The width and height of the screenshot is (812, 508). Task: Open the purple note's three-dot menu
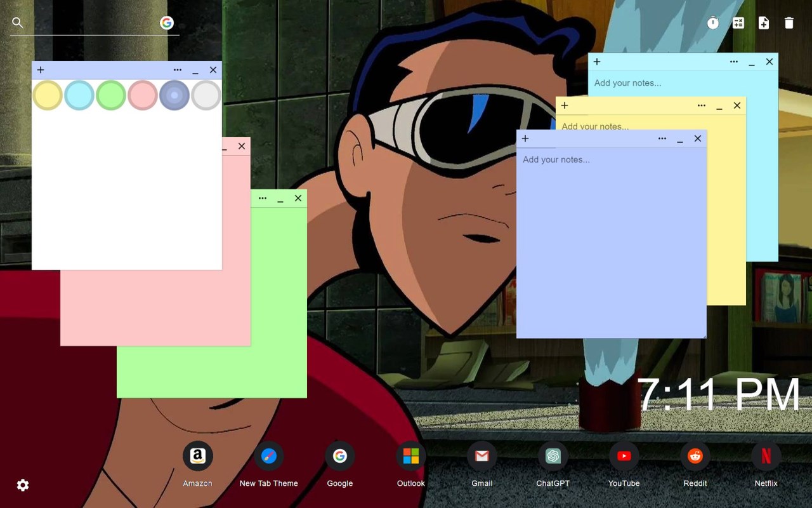pyautogui.click(x=662, y=138)
